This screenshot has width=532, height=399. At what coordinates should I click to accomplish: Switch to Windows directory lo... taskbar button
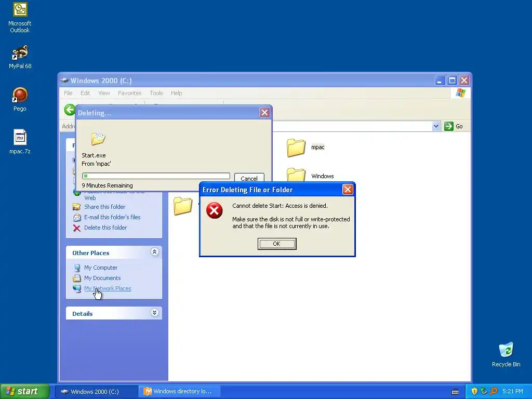point(179,392)
